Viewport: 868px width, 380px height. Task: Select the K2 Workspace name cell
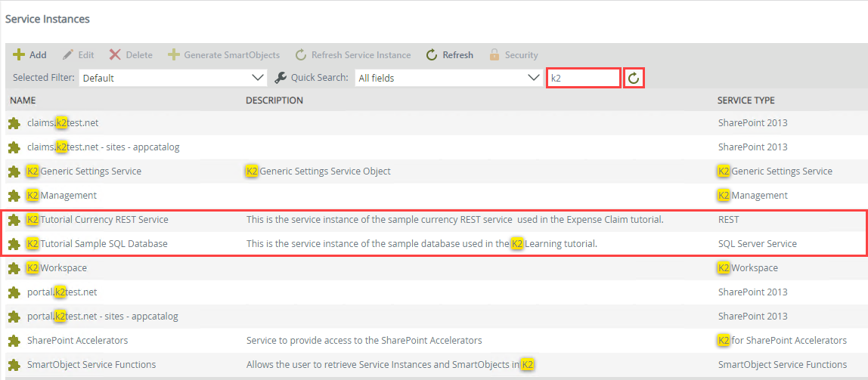(x=57, y=268)
